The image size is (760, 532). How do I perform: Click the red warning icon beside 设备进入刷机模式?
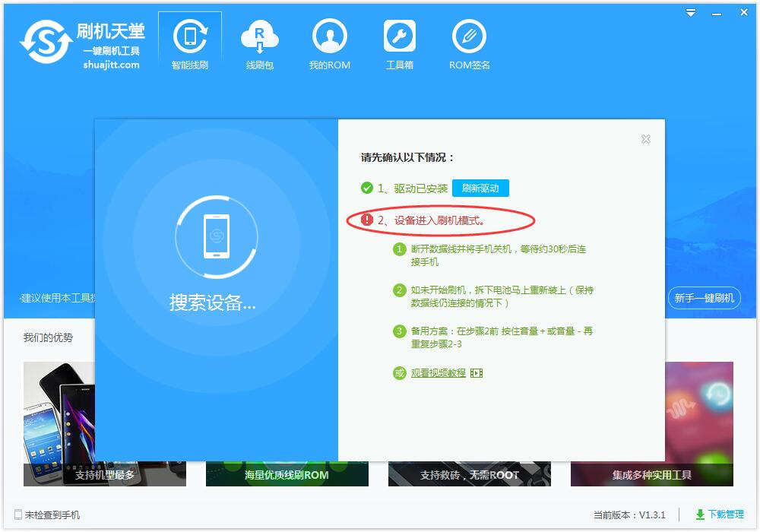click(x=367, y=220)
